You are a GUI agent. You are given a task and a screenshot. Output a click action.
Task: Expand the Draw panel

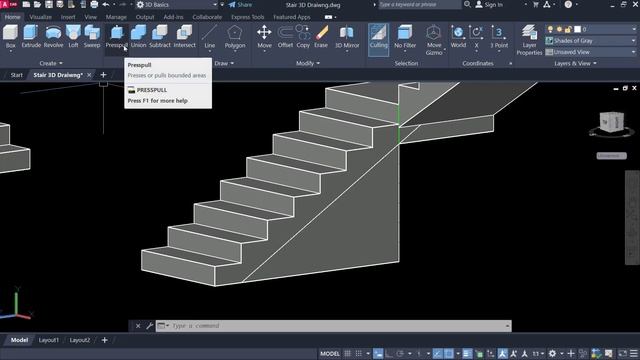coord(224,63)
